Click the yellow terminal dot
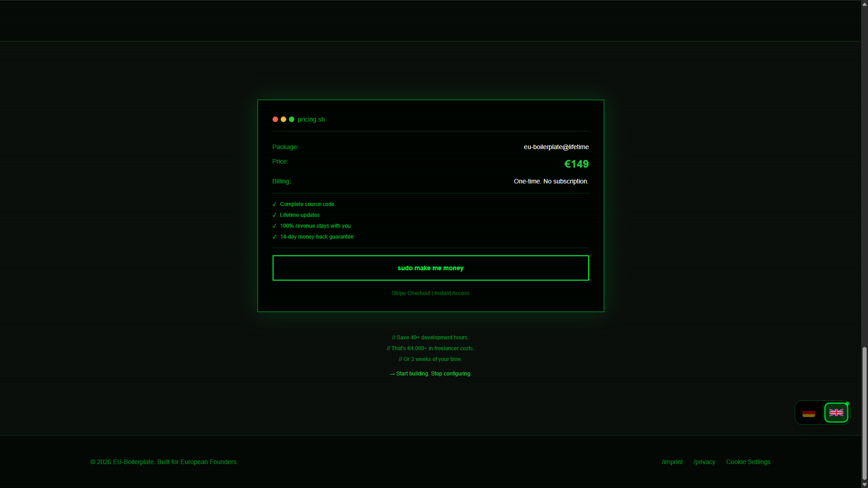This screenshot has width=868, height=488. pos(283,119)
